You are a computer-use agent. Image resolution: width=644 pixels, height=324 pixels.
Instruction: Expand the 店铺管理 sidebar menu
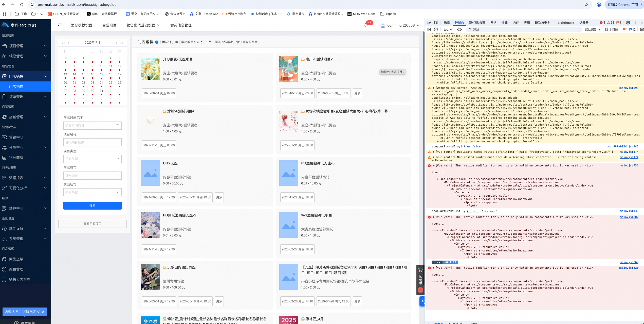(x=25, y=117)
